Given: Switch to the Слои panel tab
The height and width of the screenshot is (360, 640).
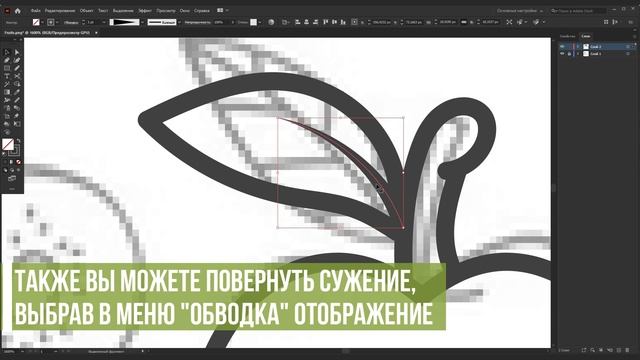Looking at the screenshot, I should pos(586,36).
